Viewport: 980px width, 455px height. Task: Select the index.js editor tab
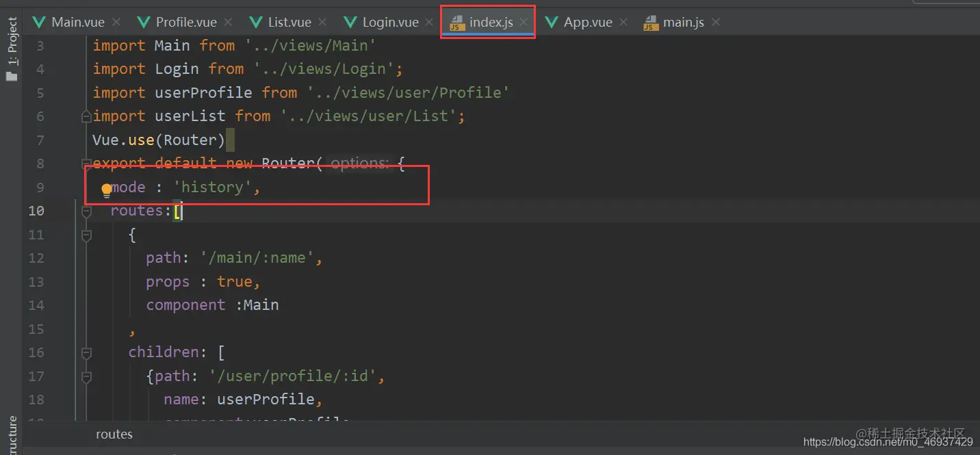point(488,22)
